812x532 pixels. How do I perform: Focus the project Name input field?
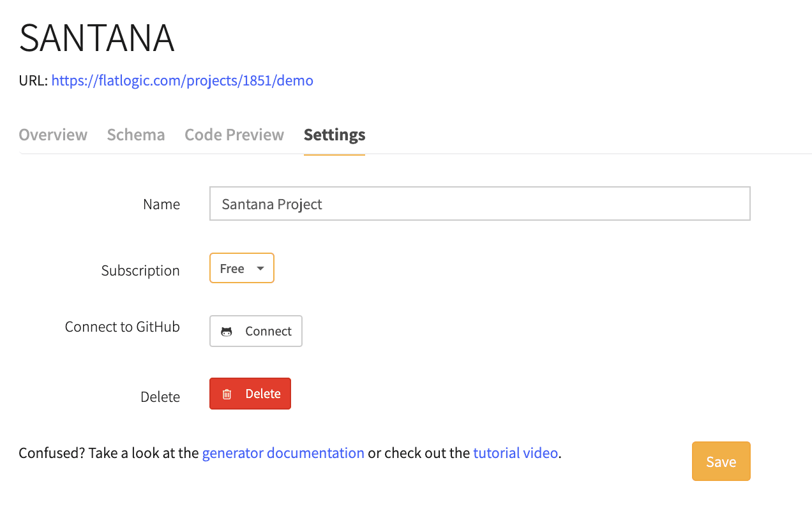(x=479, y=204)
